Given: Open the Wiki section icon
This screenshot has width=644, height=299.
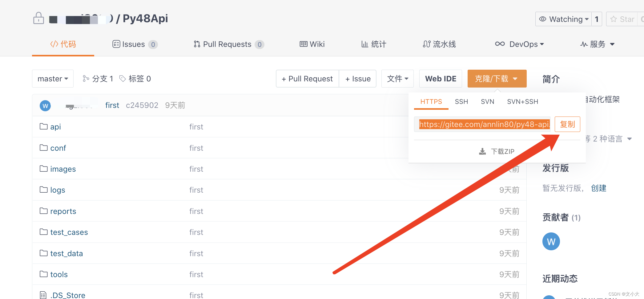Looking at the screenshot, I should point(304,44).
